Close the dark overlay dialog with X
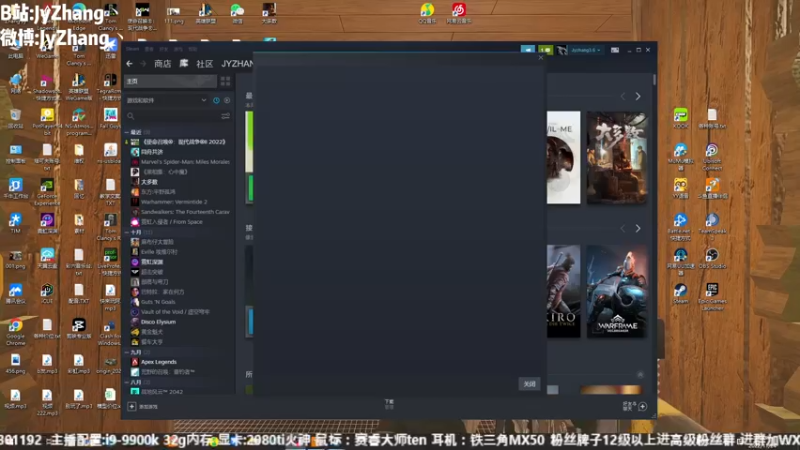 pos(541,58)
